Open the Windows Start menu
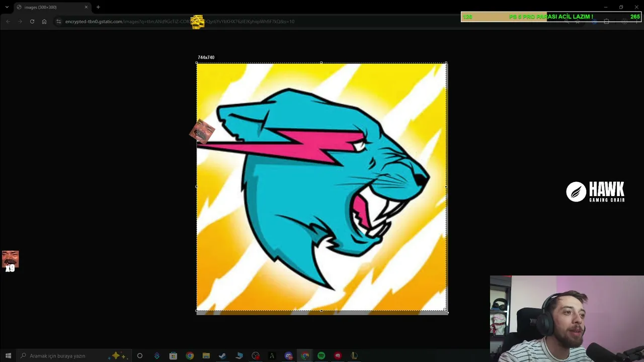 pos(8,356)
